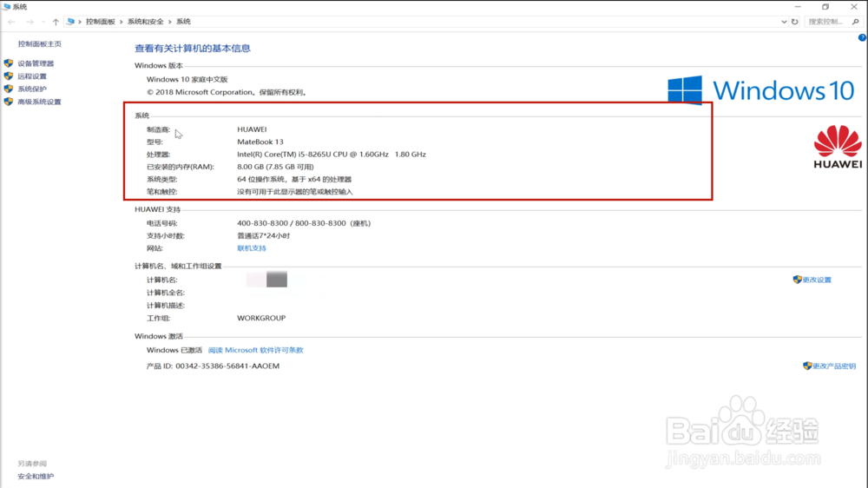The image size is (868, 488).
Task: Select 系统和安全 breadcrumb
Action: (146, 22)
